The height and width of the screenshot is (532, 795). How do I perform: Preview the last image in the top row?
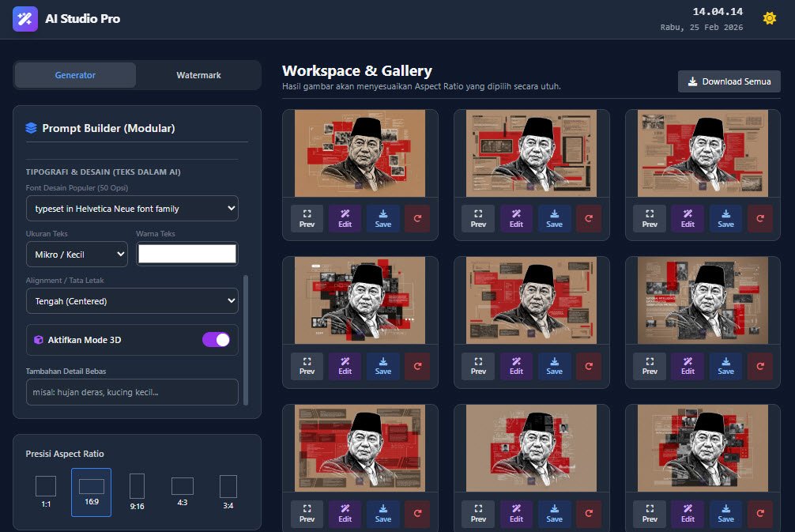click(650, 219)
